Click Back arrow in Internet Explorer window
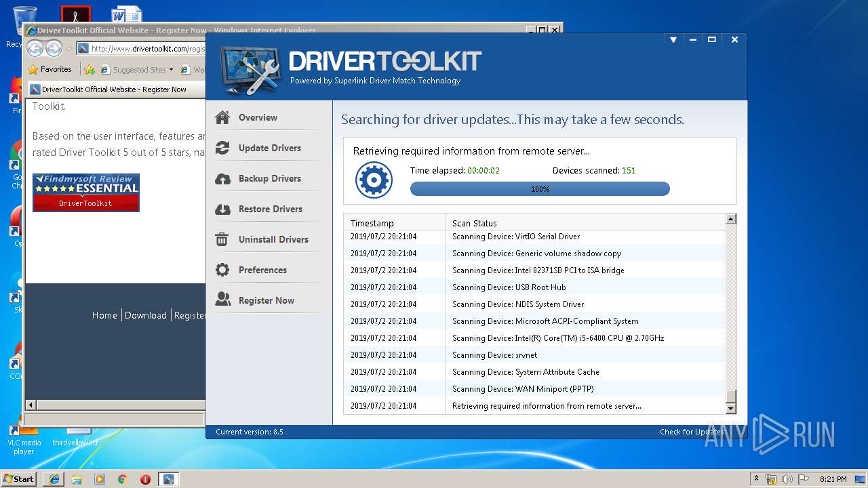The width and height of the screenshot is (868, 488). [x=35, y=48]
